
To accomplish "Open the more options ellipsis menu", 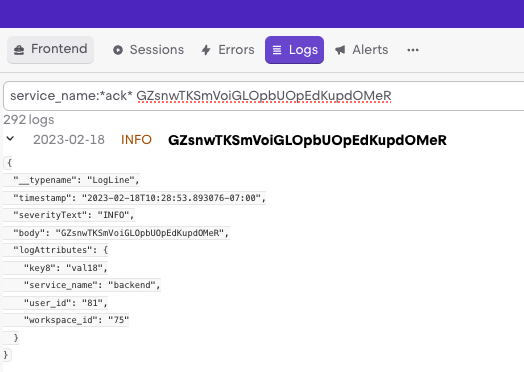I will [x=413, y=50].
